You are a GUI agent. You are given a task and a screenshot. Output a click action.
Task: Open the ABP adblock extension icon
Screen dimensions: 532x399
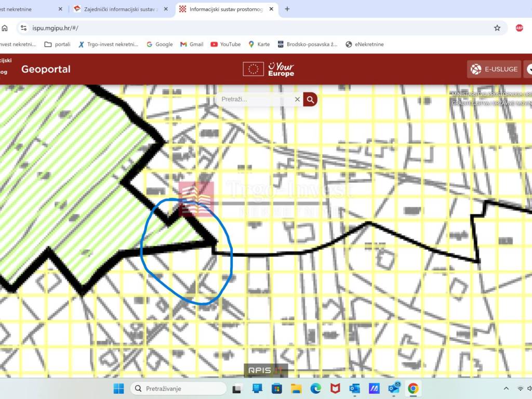click(519, 28)
